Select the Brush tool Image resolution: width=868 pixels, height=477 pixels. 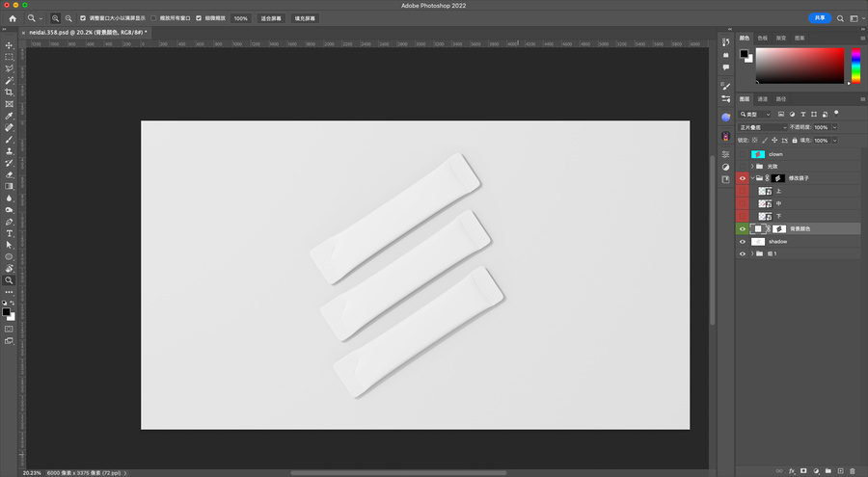click(9, 140)
